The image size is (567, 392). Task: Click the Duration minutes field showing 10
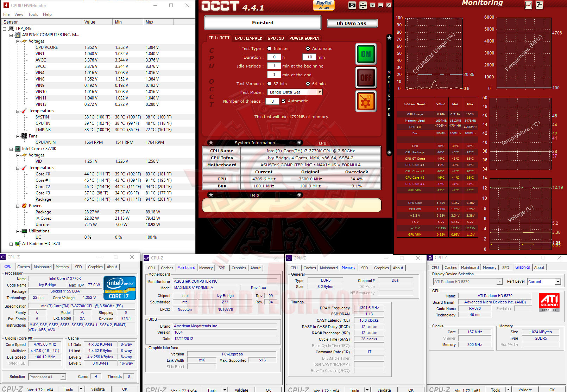click(x=309, y=57)
